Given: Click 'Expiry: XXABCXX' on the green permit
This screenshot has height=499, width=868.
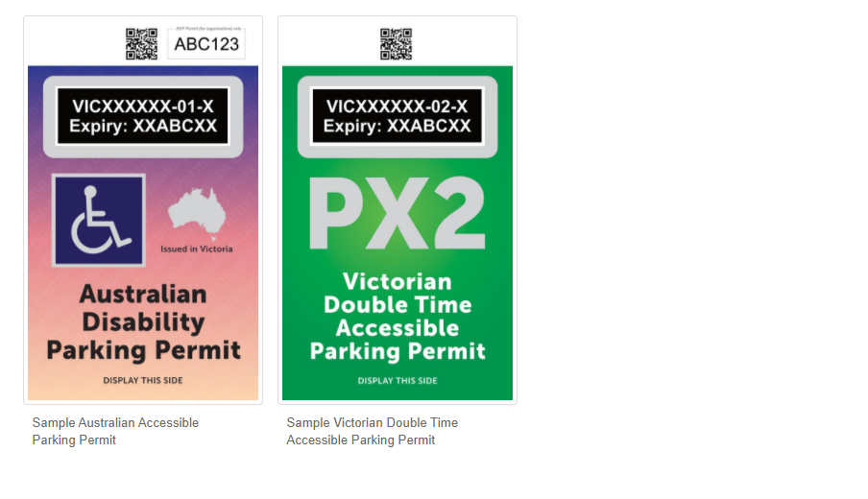Looking at the screenshot, I should point(398,126).
